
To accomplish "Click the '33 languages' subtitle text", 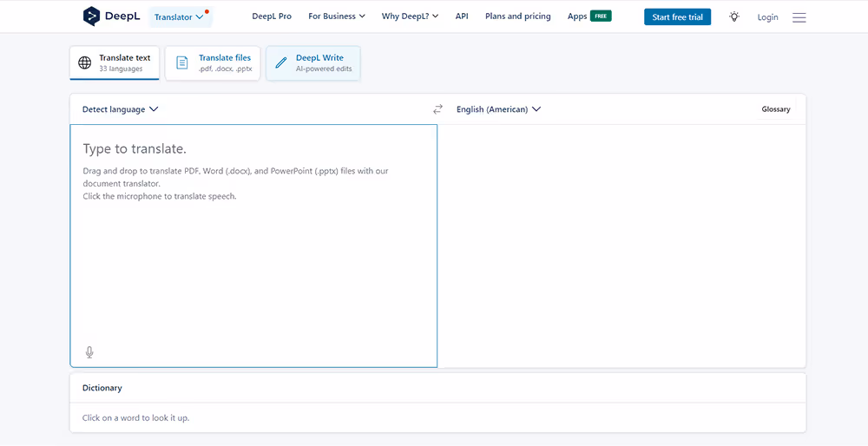I will pos(121,69).
